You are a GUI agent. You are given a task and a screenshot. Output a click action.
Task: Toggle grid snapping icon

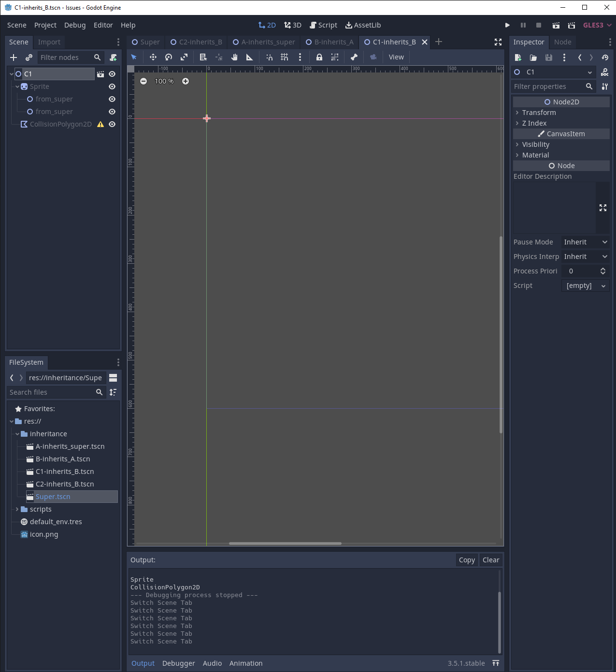click(x=285, y=57)
